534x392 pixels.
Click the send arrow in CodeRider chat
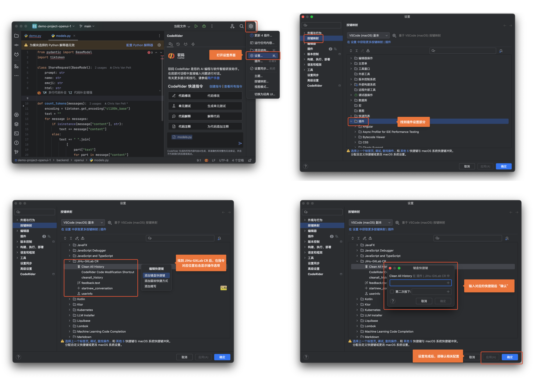click(x=240, y=143)
